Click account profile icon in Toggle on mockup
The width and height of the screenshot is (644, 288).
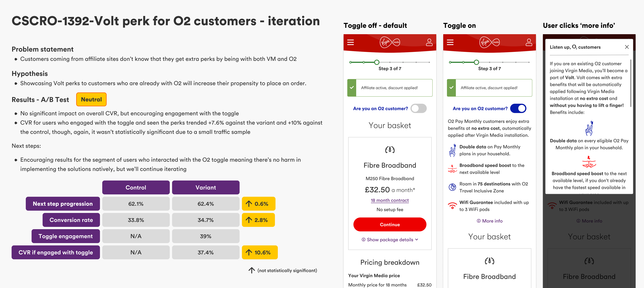529,42
